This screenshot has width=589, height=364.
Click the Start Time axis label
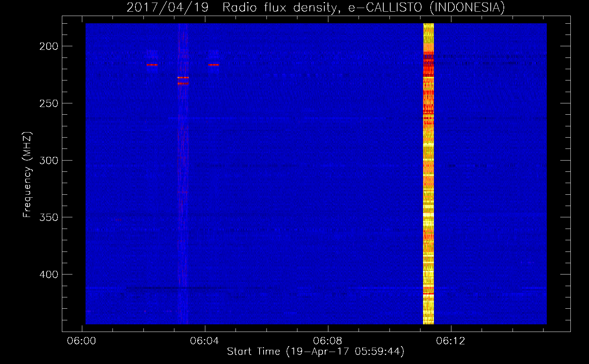tap(316, 351)
